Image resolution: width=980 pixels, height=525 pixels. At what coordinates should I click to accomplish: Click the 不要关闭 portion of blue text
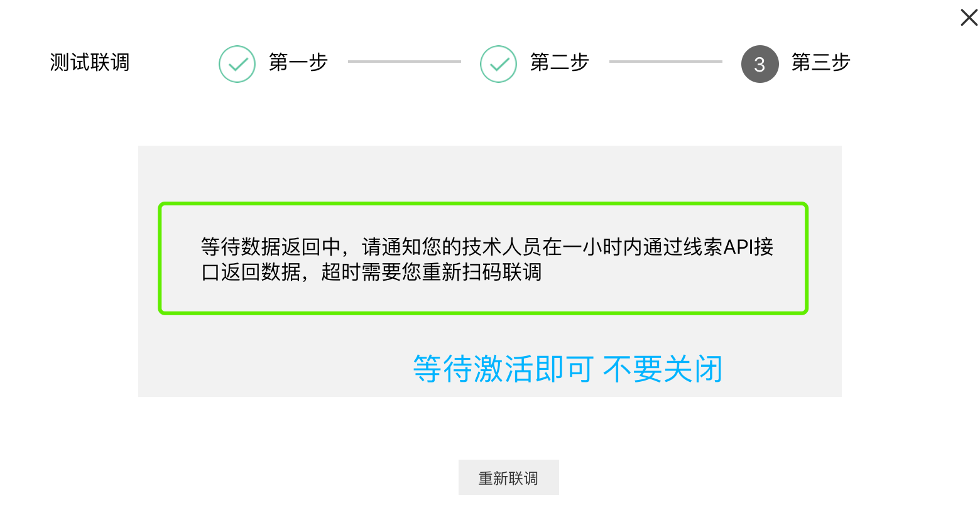pos(663,369)
